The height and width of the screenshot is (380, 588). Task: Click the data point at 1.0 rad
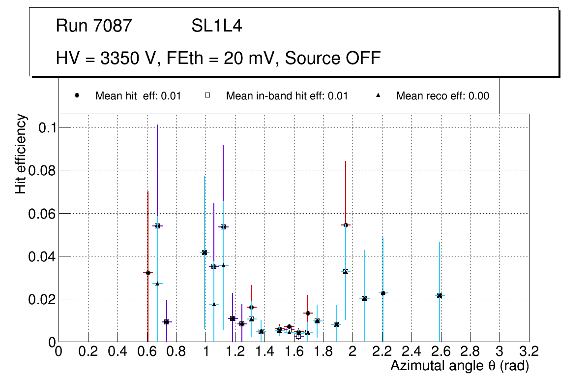coord(205,253)
